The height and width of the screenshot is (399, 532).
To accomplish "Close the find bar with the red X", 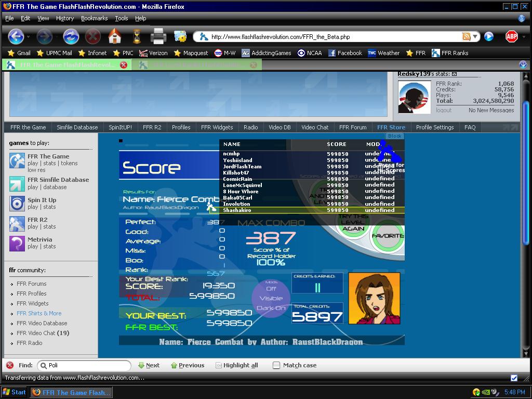I will pyautogui.click(x=10, y=365).
